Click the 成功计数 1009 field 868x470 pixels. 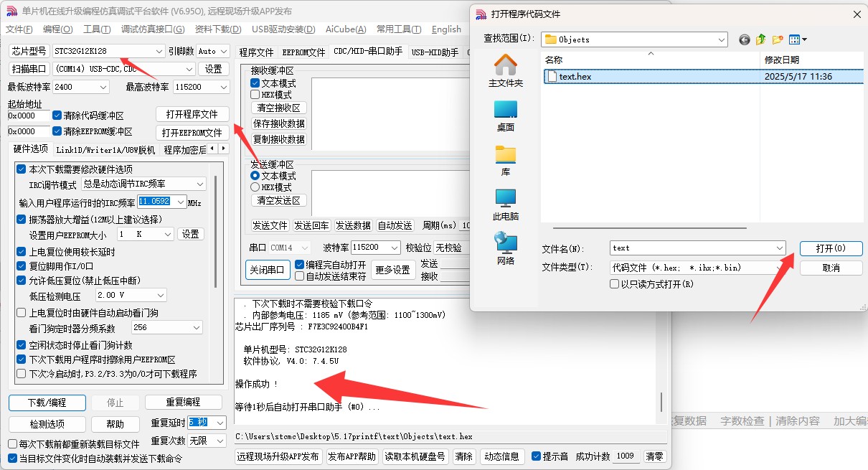coord(624,456)
